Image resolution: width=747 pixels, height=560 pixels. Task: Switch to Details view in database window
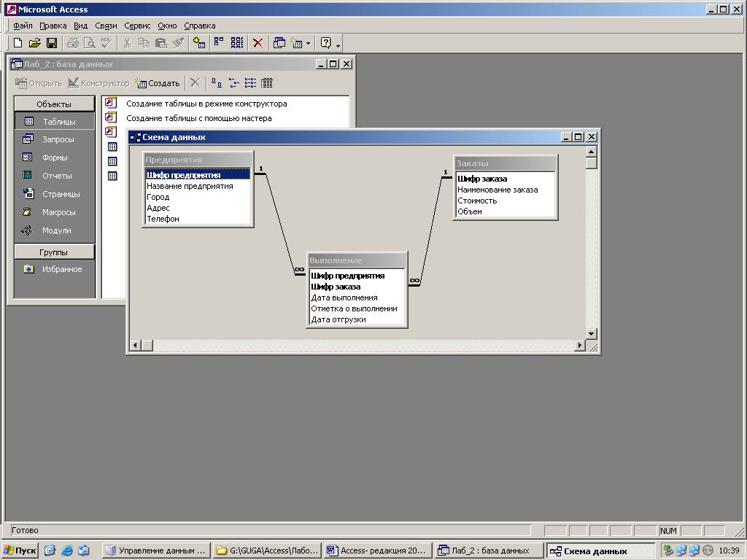point(267,83)
